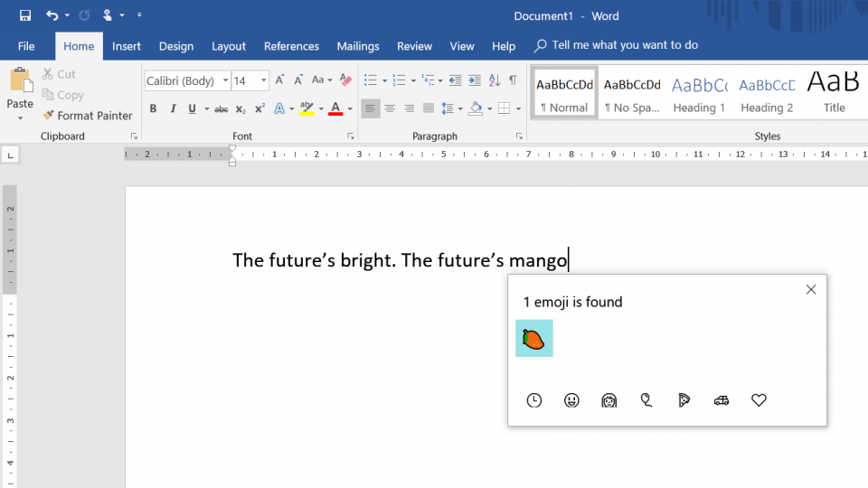Justify the paragraph text
Screen dimensions: 868x488
tap(429, 108)
